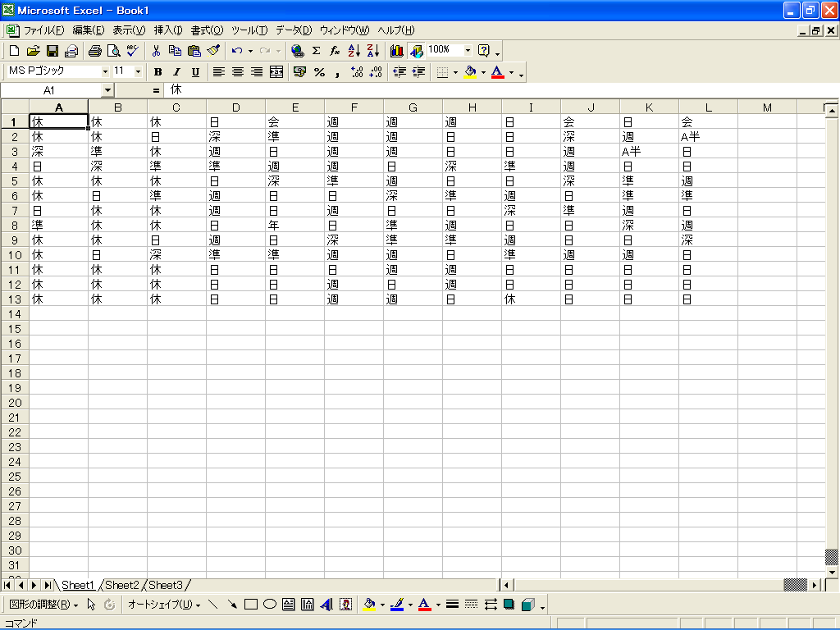This screenshot has height=630, width=840.
Task: Open the borders style dropdown arrow
Action: 455,72
